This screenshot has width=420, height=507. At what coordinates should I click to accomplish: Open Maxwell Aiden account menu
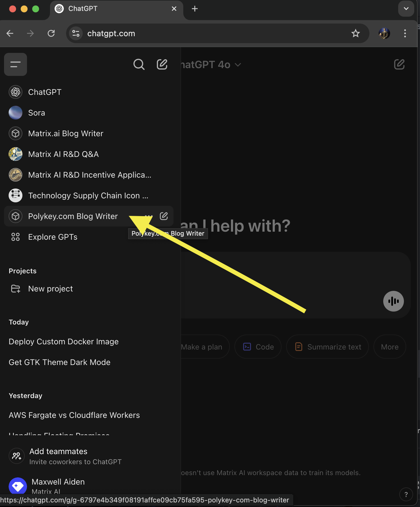click(88, 486)
